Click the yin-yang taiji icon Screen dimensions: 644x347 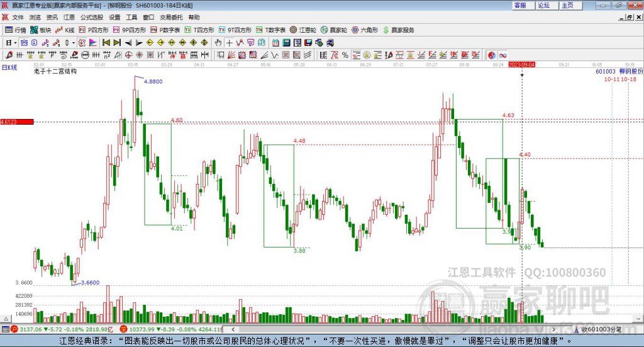pos(492,55)
